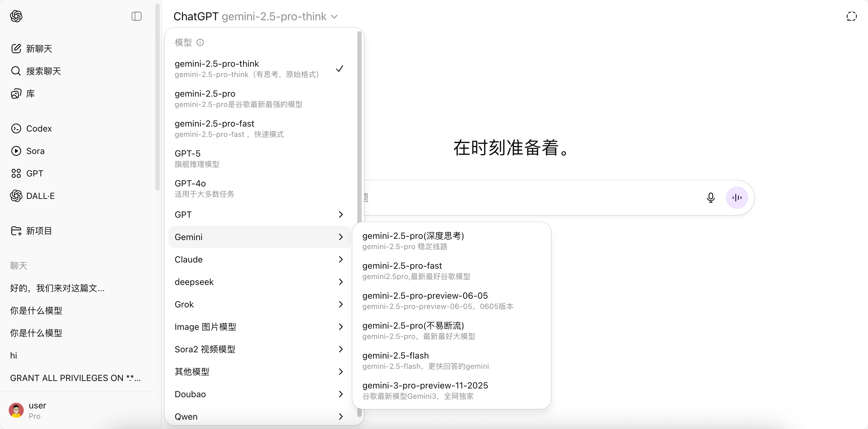Open the model selector dropdown in header

[x=256, y=16]
